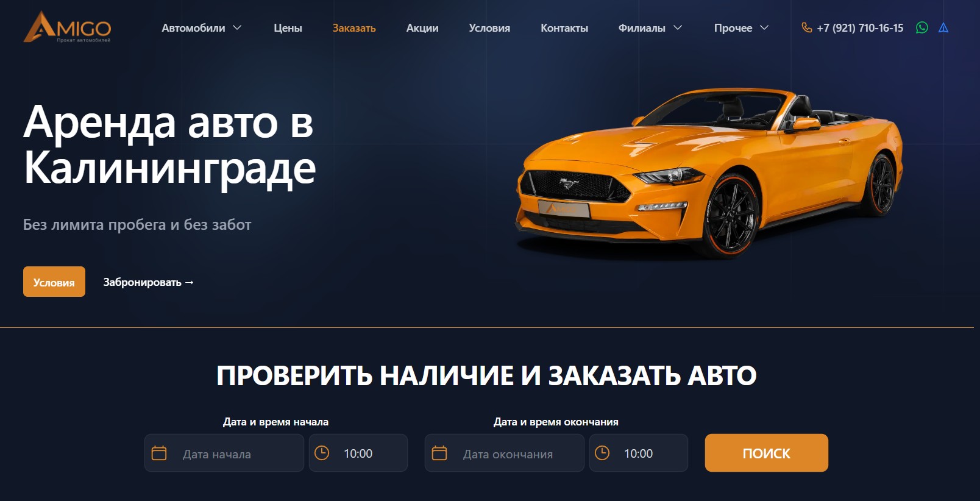Click Забронировать link with arrow
This screenshot has width=980, height=501.
pos(149,282)
